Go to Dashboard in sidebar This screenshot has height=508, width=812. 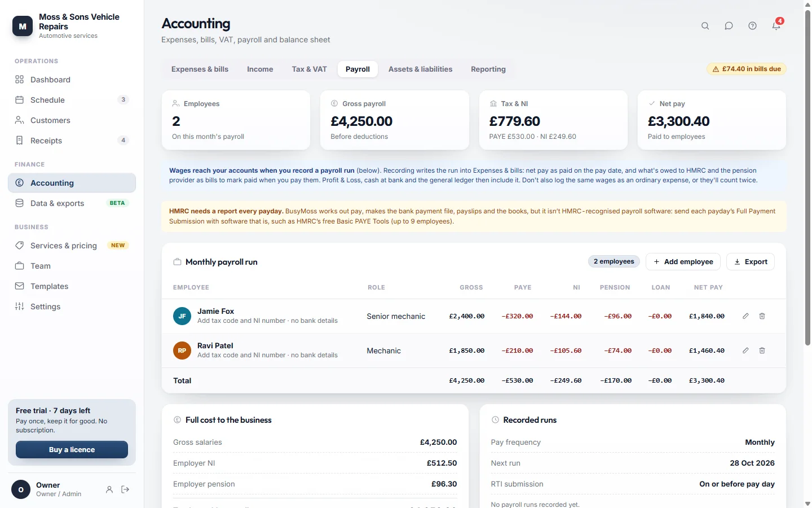pos(72,80)
